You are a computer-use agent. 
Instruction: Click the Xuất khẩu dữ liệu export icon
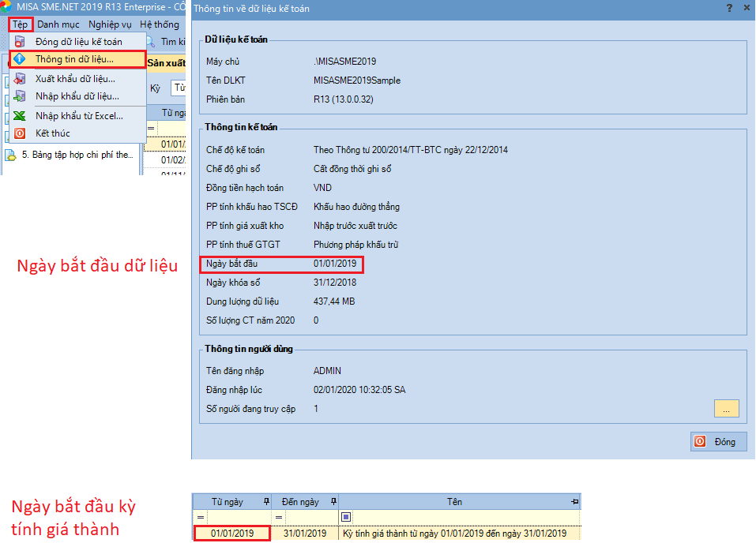20,79
